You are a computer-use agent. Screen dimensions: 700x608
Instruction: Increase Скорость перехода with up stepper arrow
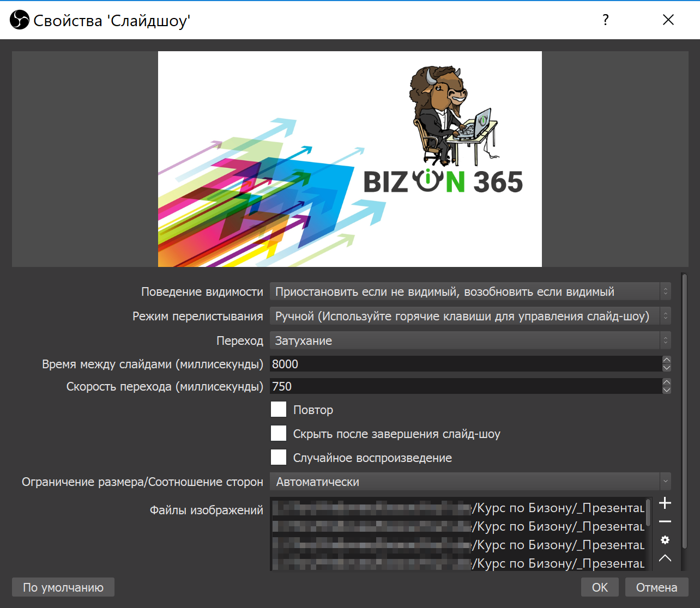(666, 382)
